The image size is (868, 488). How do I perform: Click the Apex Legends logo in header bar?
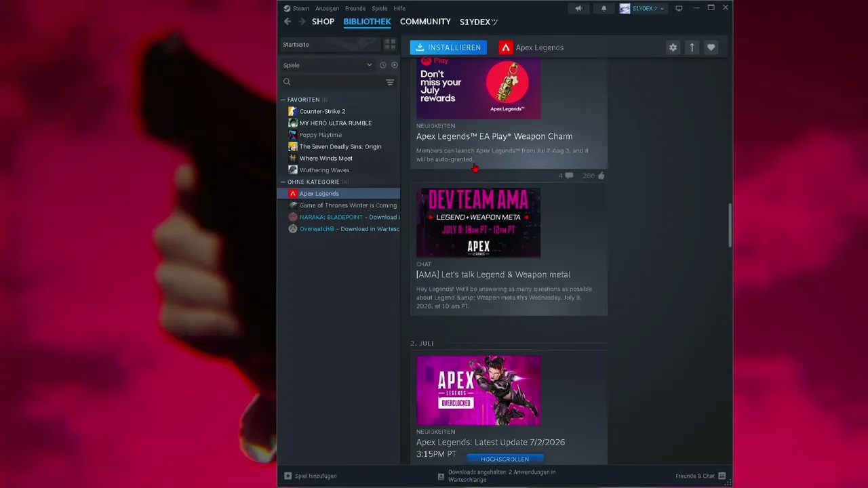pyautogui.click(x=505, y=47)
